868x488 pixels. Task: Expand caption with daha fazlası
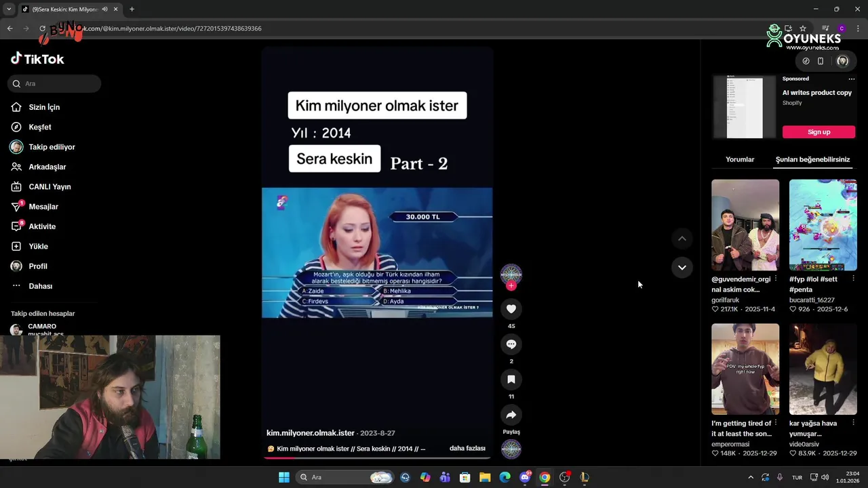(467, 449)
